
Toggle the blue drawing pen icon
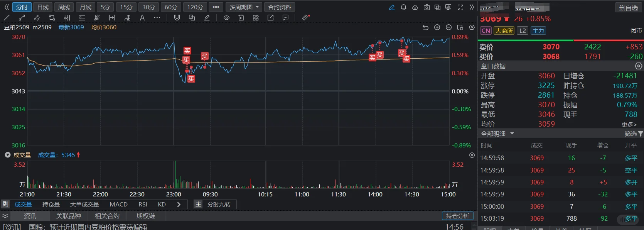pos(392,7)
